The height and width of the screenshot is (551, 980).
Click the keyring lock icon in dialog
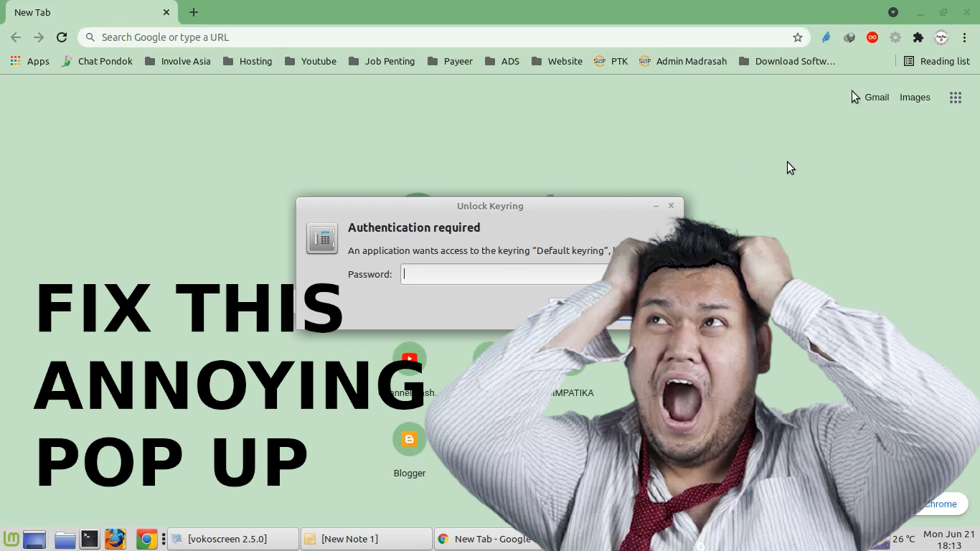point(322,238)
